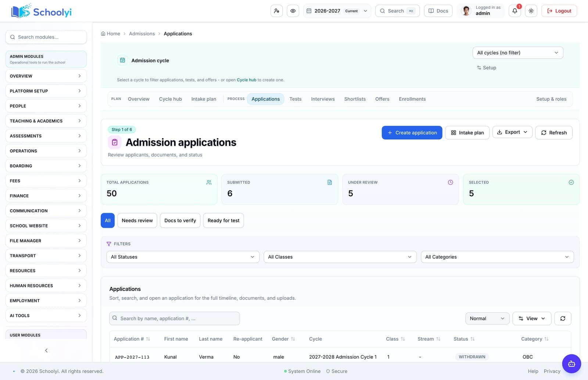Open the Cycle hub link in helper text
Viewport: 588px width, 380px height.
(247, 80)
